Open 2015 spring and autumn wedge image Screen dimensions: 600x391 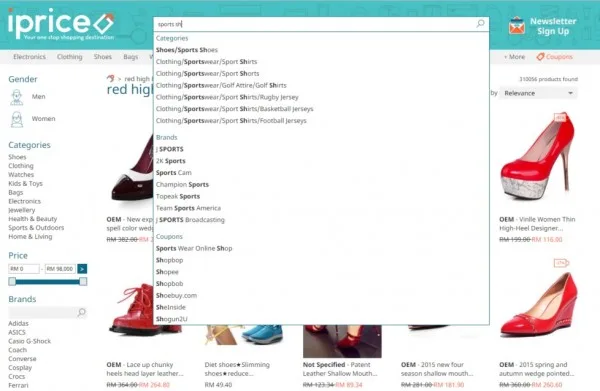coord(538,304)
